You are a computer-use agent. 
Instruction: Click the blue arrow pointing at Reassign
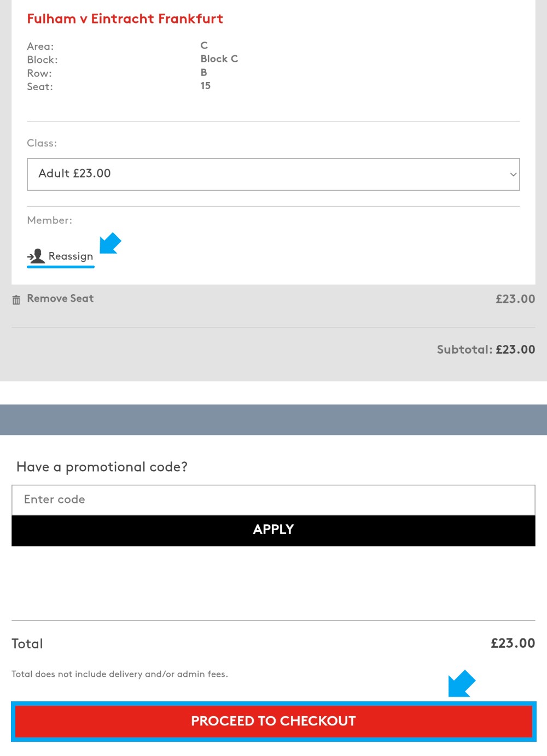point(110,243)
